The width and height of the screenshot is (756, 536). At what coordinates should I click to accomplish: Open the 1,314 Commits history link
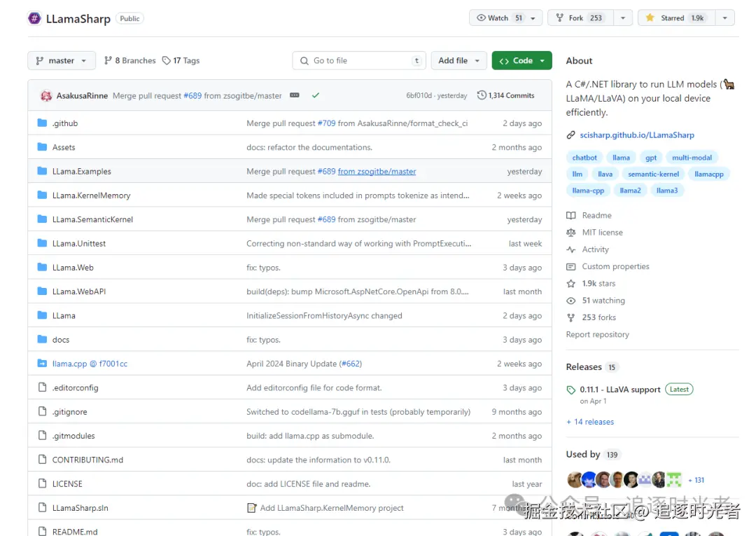point(506,95)
